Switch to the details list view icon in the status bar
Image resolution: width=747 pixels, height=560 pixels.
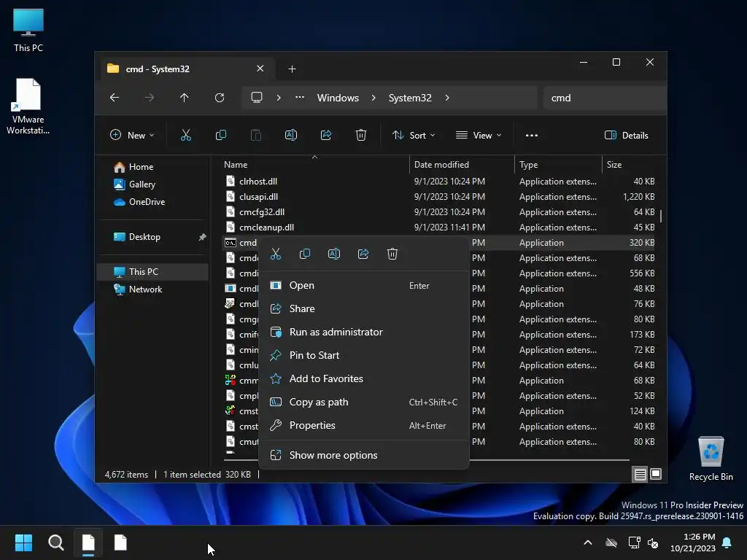tap(640, 474)
